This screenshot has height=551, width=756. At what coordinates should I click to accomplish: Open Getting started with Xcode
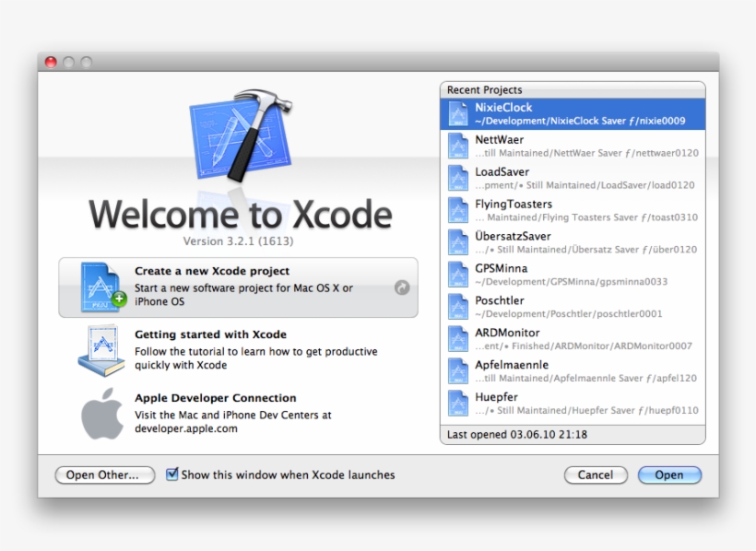click(238, 350)
